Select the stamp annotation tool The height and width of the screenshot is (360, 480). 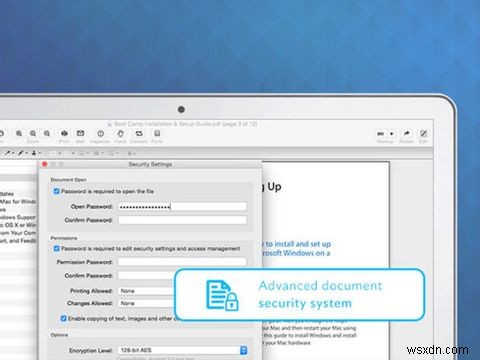[34, 153]
